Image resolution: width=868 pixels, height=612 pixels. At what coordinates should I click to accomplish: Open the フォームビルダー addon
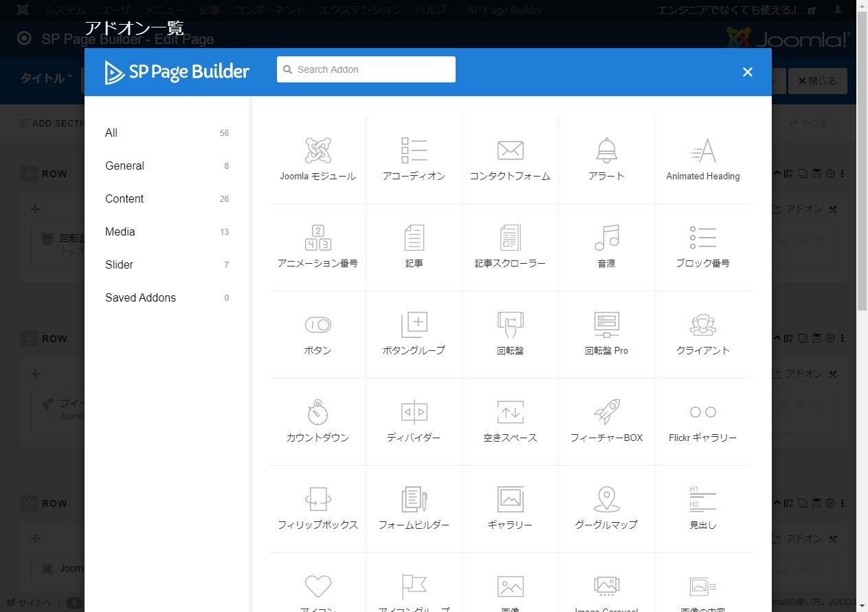click(414, 507)
